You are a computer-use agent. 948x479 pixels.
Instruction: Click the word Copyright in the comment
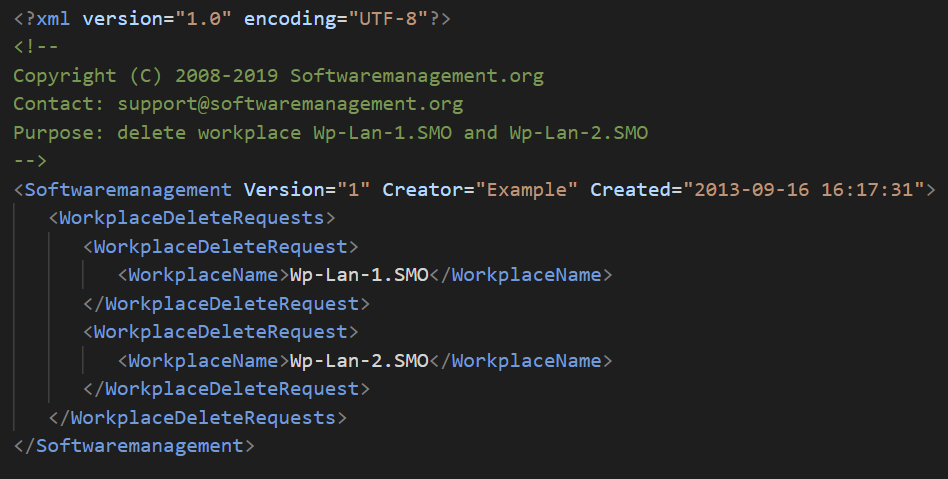click(65, 76)
